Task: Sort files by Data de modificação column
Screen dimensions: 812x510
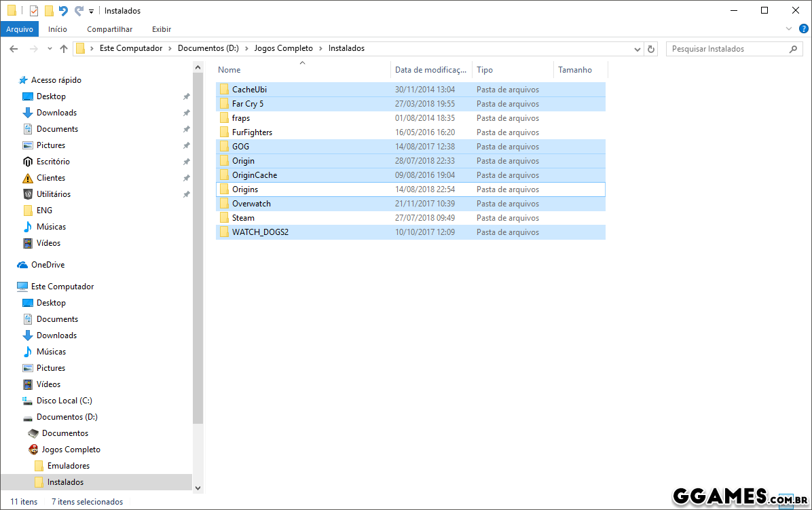Action: [x=430, y=70]
